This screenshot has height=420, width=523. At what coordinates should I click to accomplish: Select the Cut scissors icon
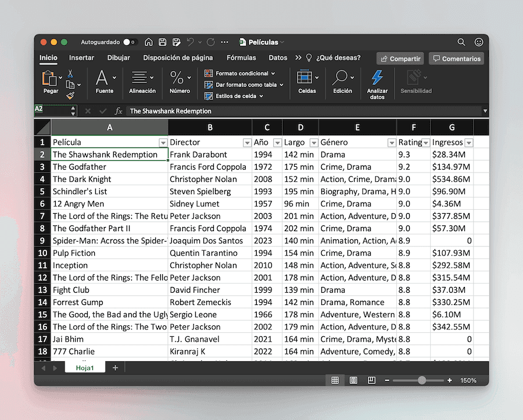[x=70, y=73]
